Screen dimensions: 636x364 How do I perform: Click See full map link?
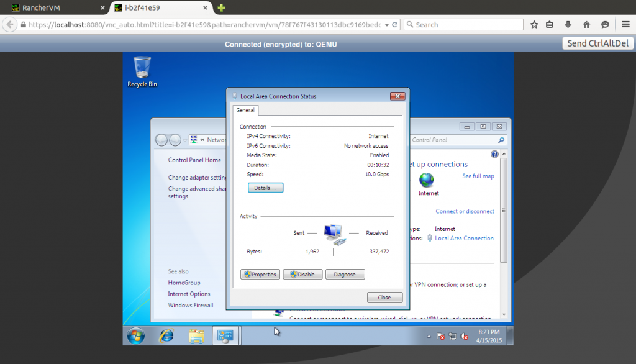click(478, 176)
